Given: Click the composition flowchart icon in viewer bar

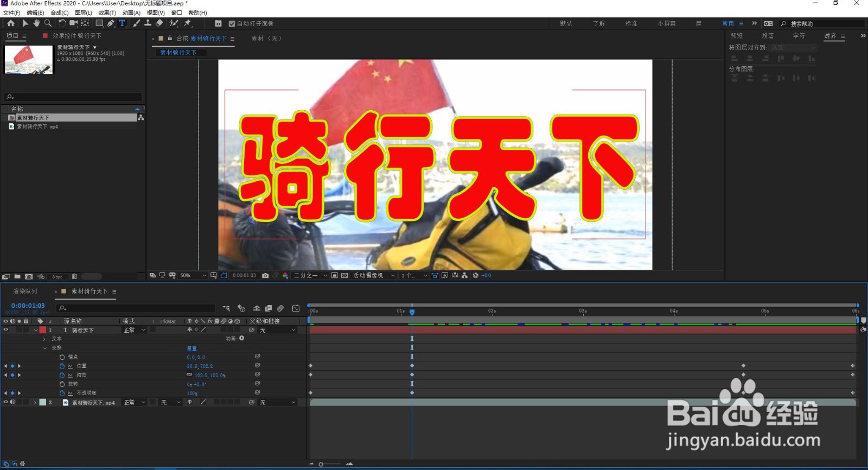Looking at the screenshot, I should click(x=464, y=276).
